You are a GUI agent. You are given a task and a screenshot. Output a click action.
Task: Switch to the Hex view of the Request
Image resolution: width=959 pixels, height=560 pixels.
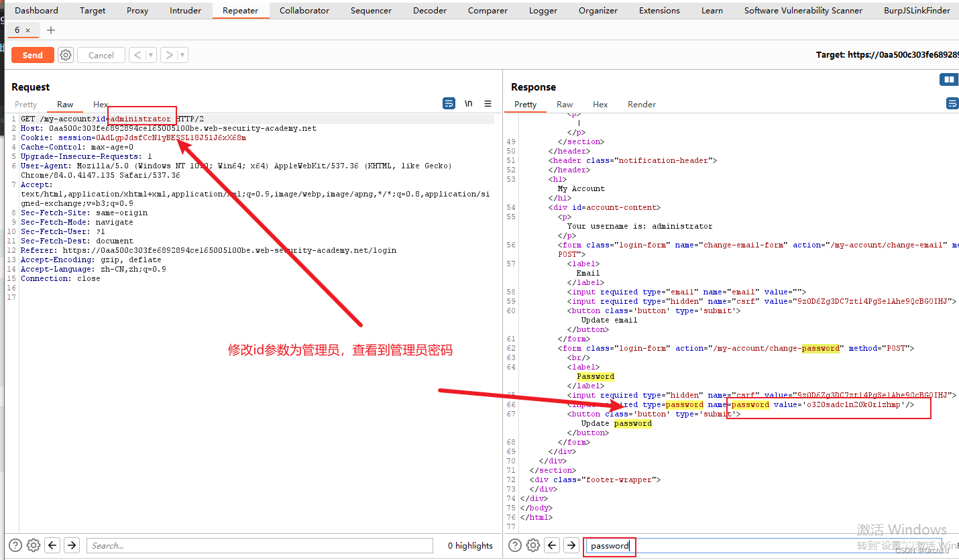100,104
